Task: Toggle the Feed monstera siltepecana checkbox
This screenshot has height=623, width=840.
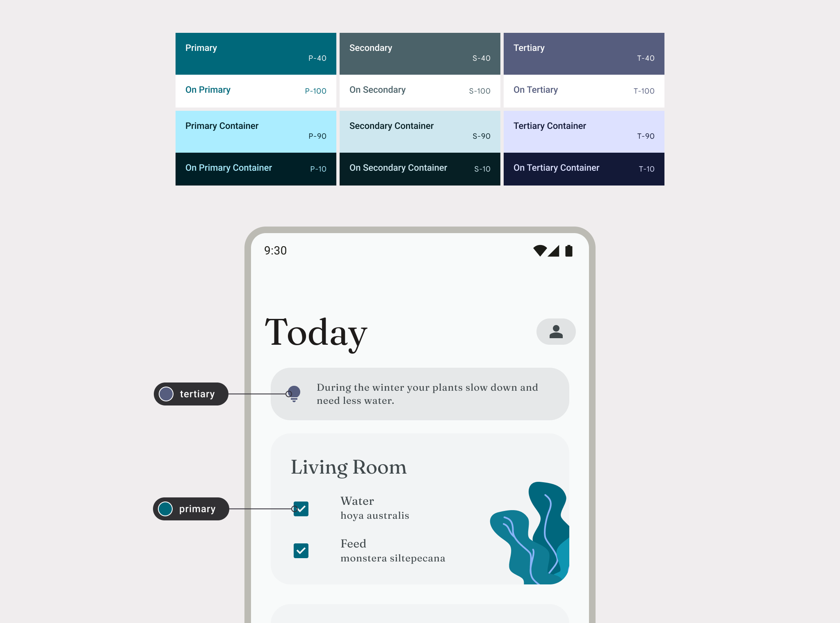Action: coord(301,550)
